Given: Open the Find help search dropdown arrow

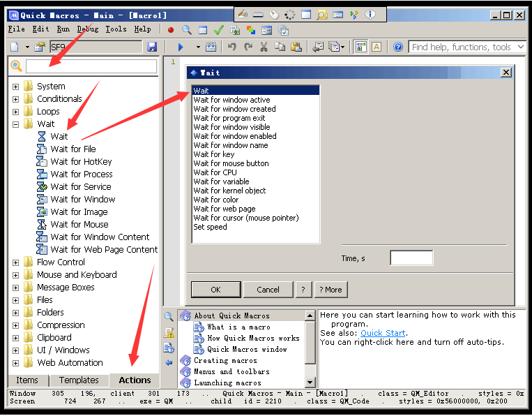Looking at the screenshot, I should pyautogui.click(x=521, y=47).
